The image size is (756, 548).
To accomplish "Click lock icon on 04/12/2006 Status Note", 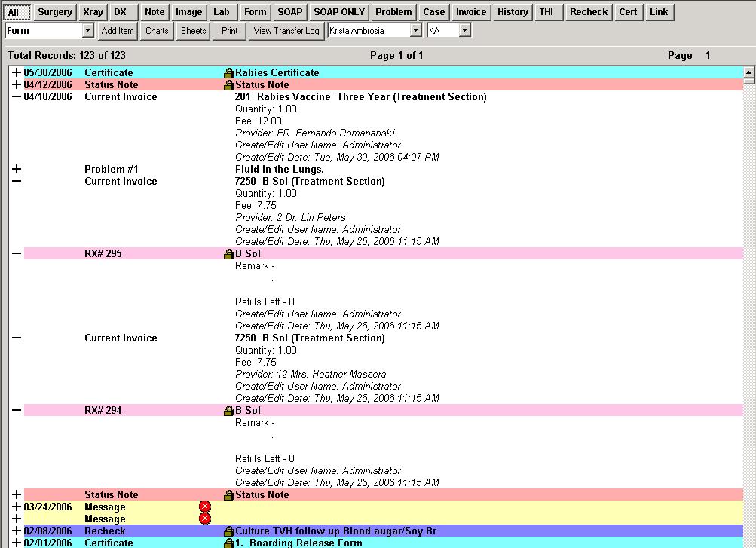I will [x=229, y=85].
